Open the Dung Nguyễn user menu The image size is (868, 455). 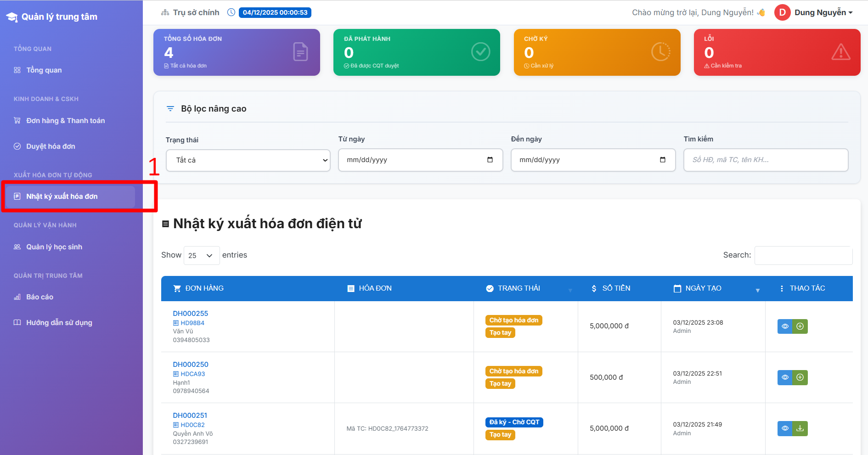pos(823,12)
